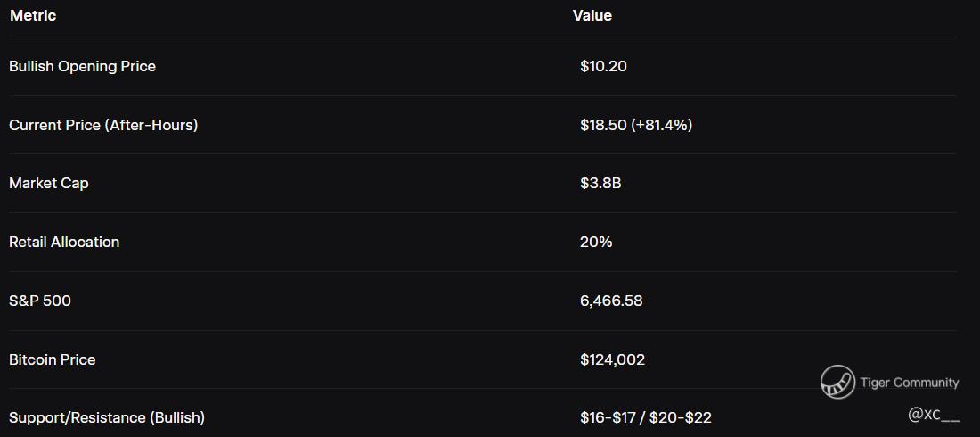Viewport: 980px width, 437px height.
Task: Select the Support/Resistance (Bullish) label
Action: [x=107, y=417]
